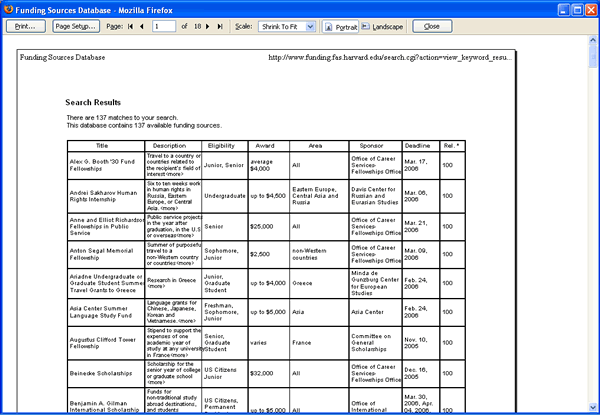Image resolution: width=600 pixels, height=415 pixels.
Task: Click scrollbar down arrow
Action: 593,407
